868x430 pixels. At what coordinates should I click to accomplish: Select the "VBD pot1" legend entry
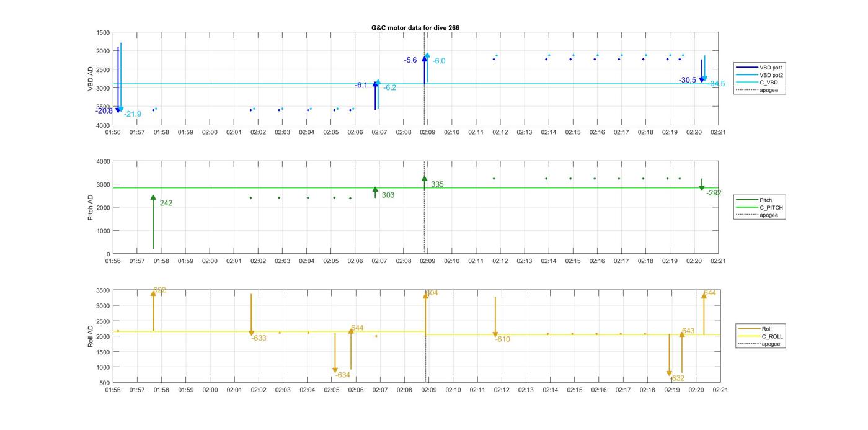(x=759, y=67)
